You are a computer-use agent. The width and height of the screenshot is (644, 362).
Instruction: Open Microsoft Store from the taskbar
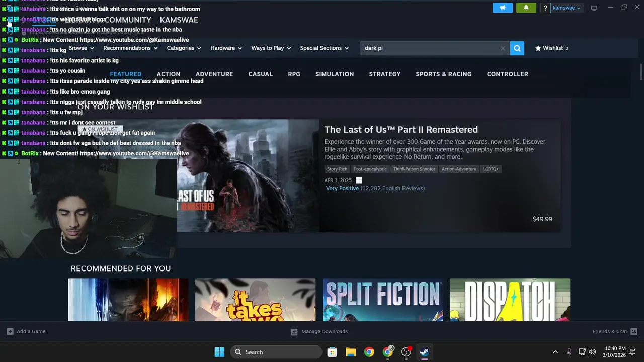pyautogui.click(x=332, y=352)
